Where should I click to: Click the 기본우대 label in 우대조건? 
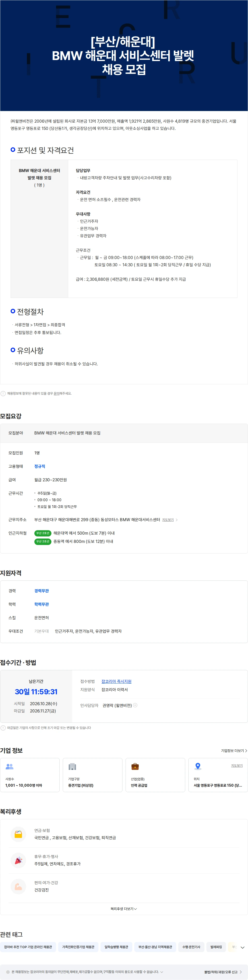pyautogui.click(x=41, y=631)
